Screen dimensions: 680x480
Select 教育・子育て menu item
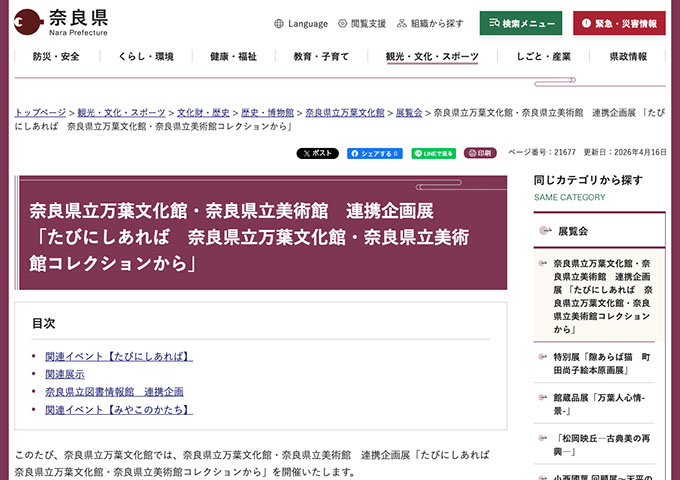tap(321, 56)
